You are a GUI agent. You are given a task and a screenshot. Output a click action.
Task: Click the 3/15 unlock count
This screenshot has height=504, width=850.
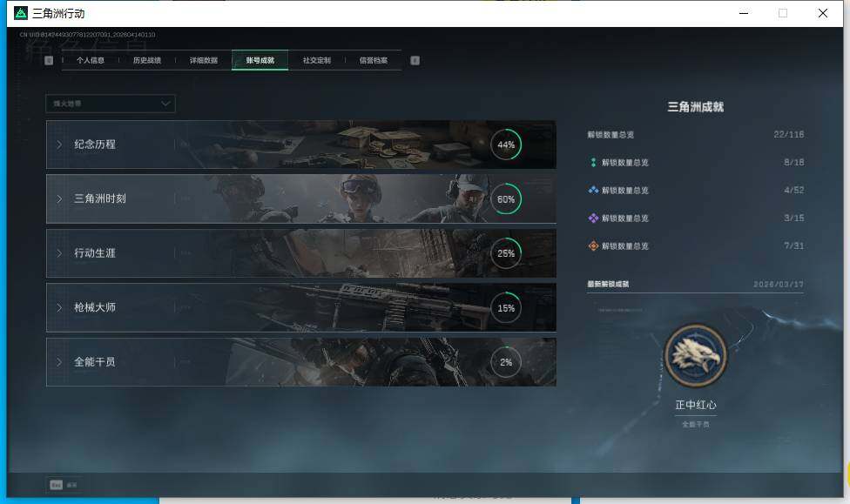tap(793, 218)
